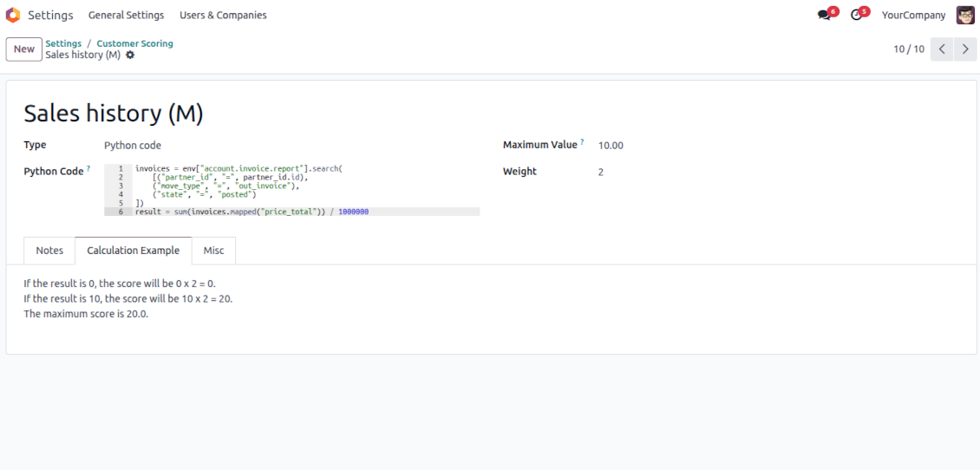The width and height of the screenshot is (980, 470).
Task: Click the Type field label
Action: point(35,145)
